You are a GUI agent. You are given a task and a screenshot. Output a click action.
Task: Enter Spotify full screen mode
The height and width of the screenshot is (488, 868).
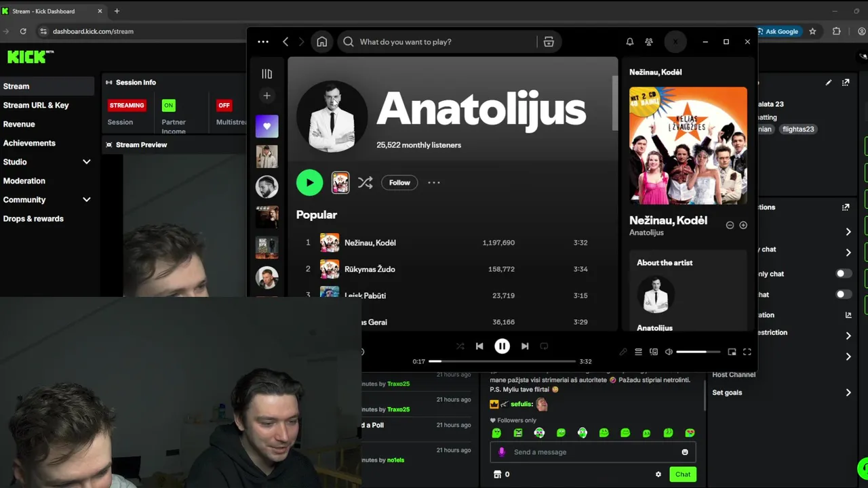tap(747, 352)
